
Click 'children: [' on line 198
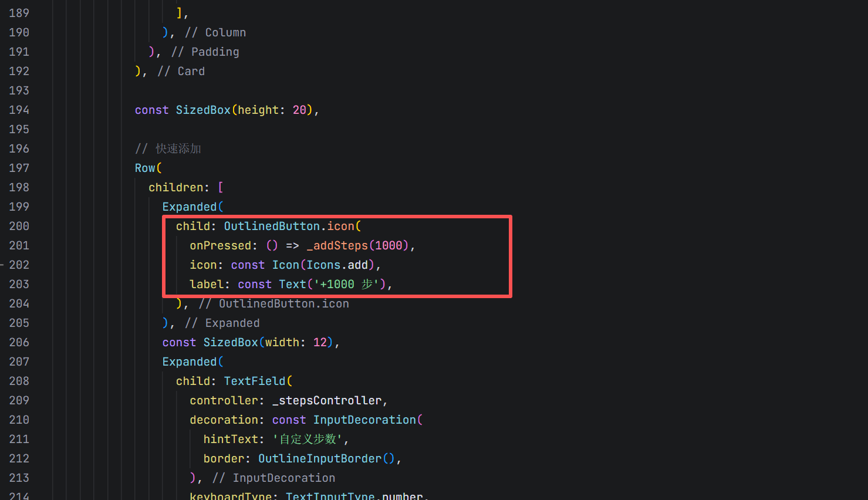click(186, 187)
